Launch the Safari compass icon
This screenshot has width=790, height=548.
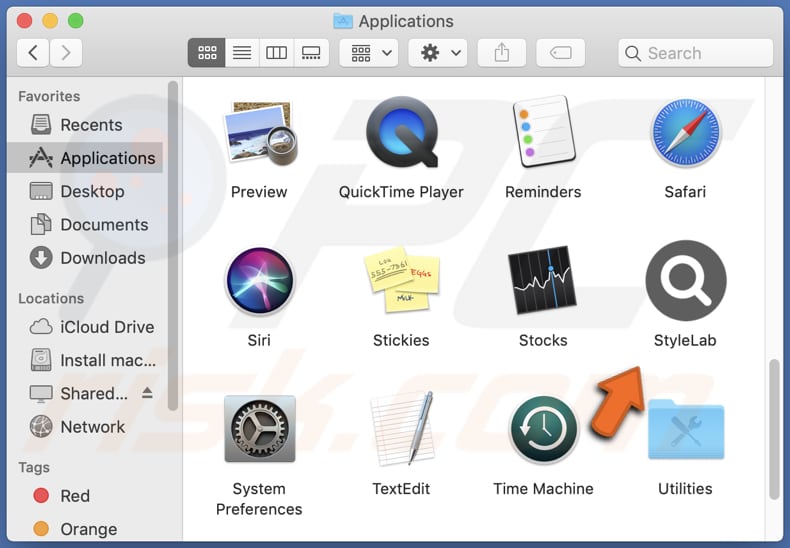[x=685, y=133]
